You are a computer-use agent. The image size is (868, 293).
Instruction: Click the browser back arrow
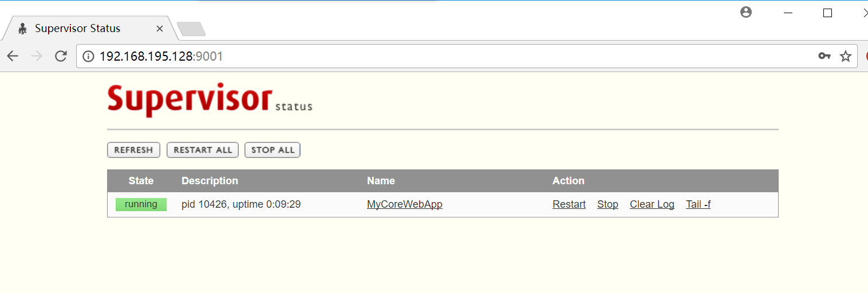point(13,56)
